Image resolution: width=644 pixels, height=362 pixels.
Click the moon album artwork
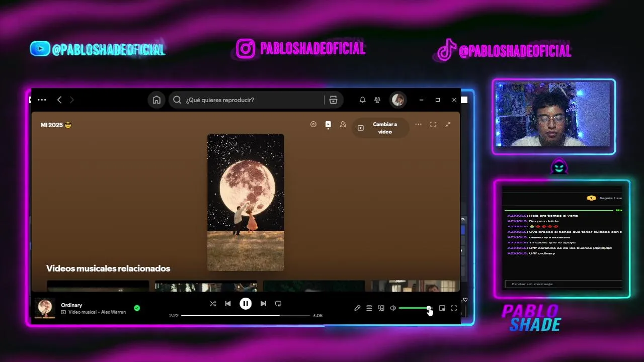[246, 202]
